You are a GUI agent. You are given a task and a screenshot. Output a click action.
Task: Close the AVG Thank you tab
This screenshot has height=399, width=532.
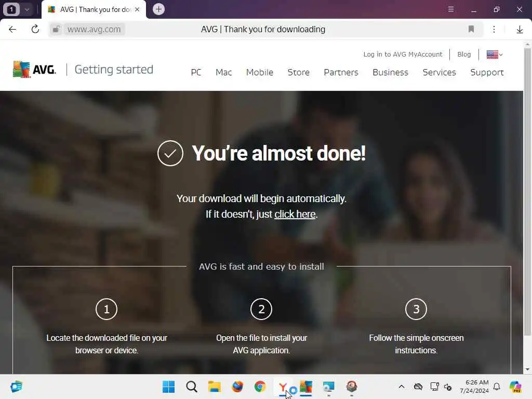click(x=137, y=9)
